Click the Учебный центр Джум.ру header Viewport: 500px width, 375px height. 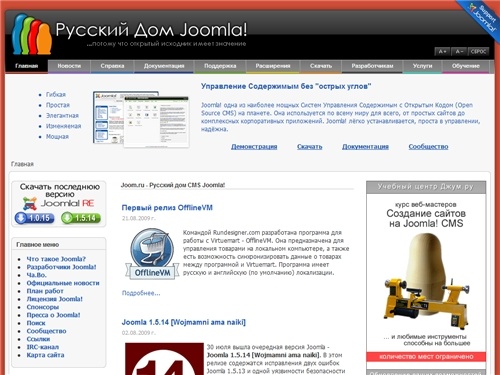[x=426, y=187]
